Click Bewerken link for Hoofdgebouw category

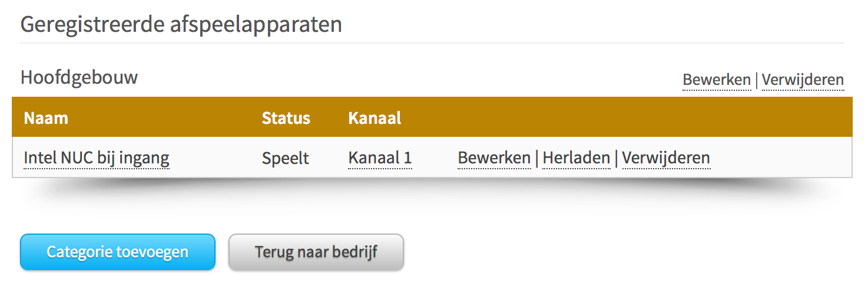tap(716, 80)
